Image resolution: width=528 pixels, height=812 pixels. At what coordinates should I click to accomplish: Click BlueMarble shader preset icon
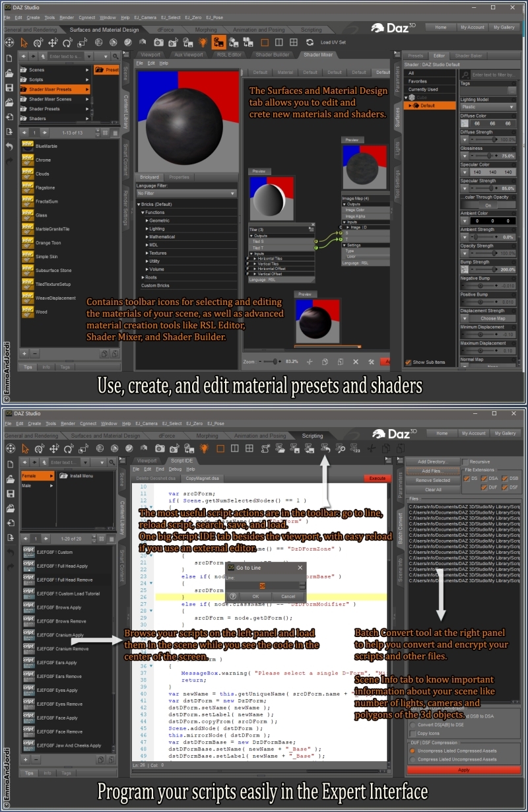click(28, 146)
